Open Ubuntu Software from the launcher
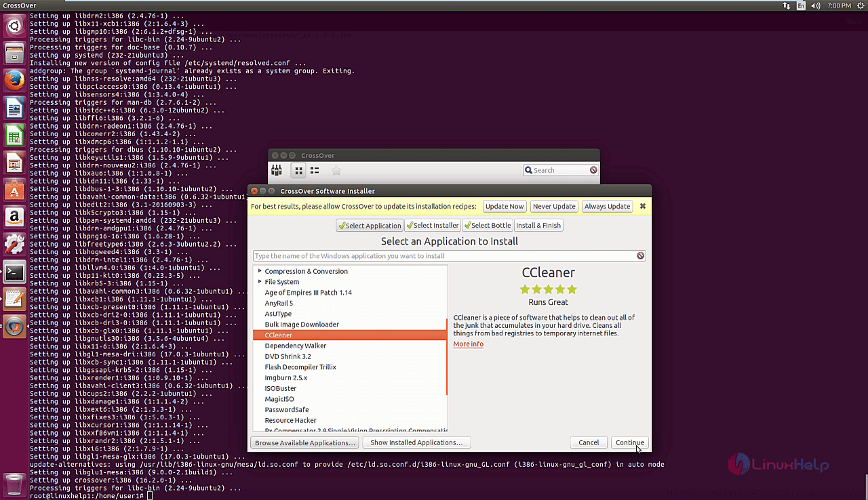This screenshot has width=868, height=500. (x=14, y=190)
